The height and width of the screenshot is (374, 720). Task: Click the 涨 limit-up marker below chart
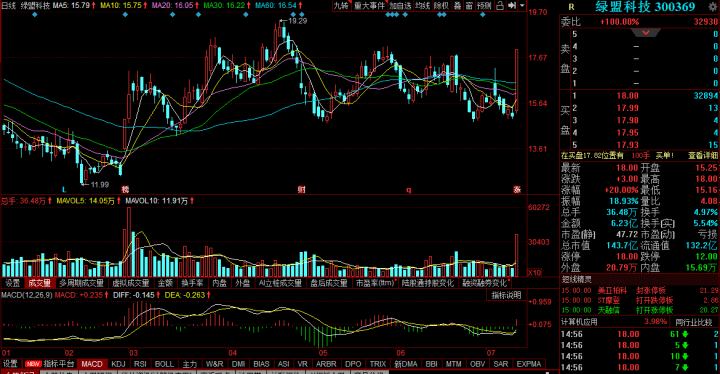pos(517,189)
